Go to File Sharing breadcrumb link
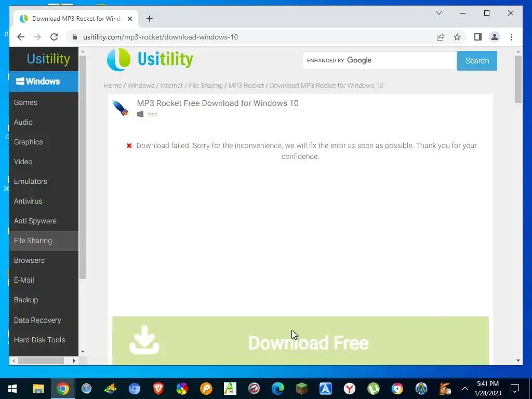The image size is (532, 399). 206,86
